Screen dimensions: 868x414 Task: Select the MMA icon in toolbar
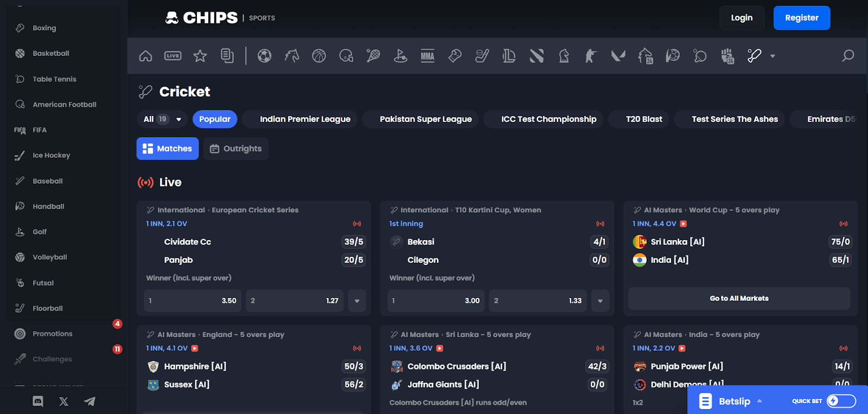[x=427, y=56]
